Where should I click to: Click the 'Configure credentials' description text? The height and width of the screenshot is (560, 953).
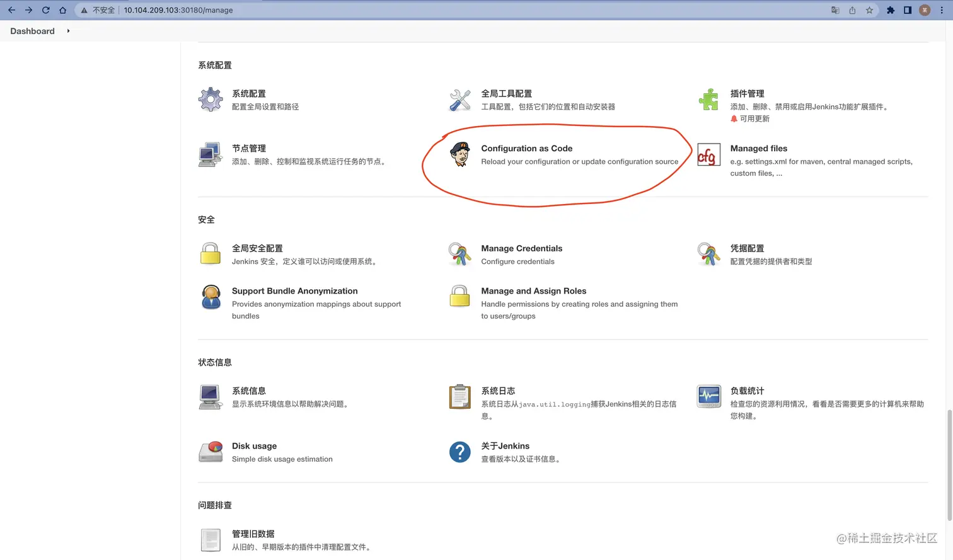(x=517, y=261)
